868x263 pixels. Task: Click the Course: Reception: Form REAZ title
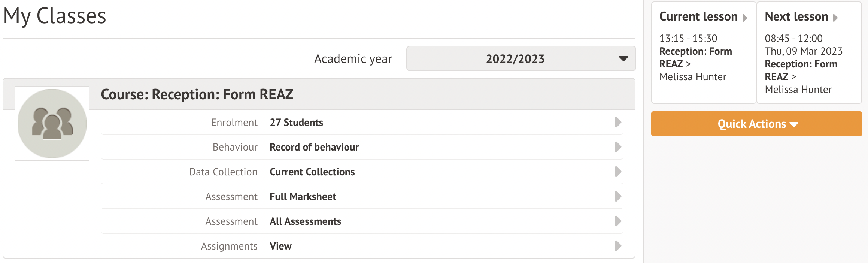[x=197, y=94]
